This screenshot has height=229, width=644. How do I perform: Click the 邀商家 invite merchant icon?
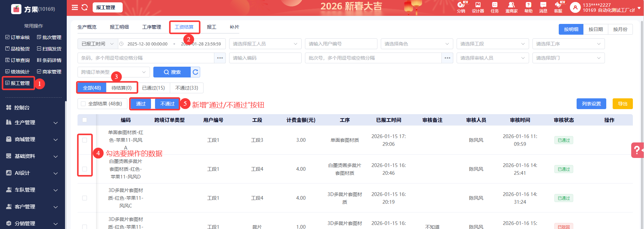coord(511,7)
